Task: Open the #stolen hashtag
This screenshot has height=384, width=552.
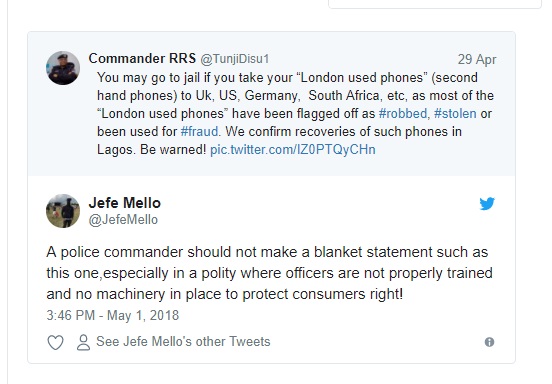Action: 455,114
